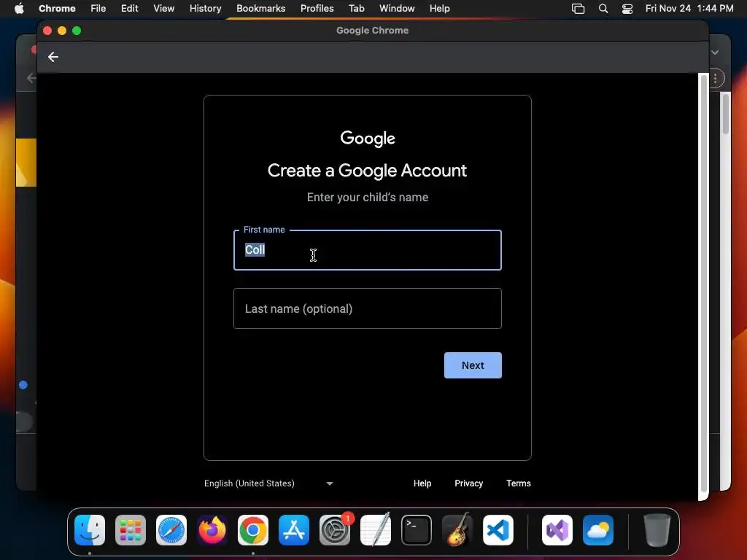Open the File menu

pos(98,8)
